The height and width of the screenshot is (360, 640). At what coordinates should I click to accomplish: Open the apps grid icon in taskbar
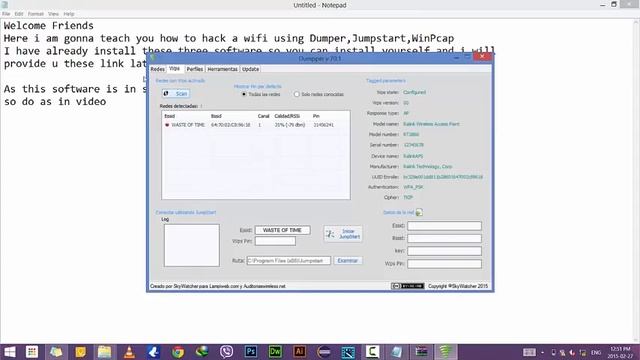pos(32,352)
